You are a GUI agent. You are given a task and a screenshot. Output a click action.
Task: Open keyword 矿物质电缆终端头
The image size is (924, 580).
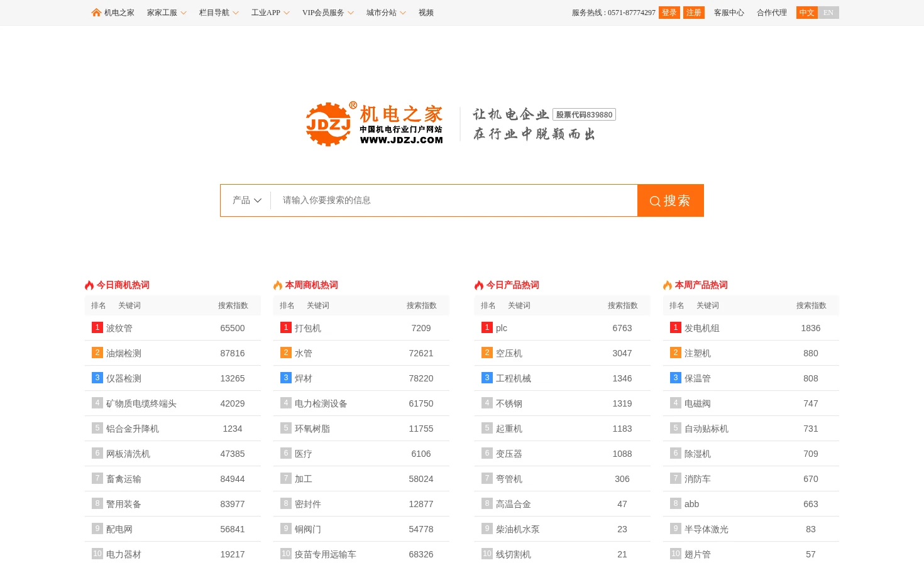(x=141, y=403)
